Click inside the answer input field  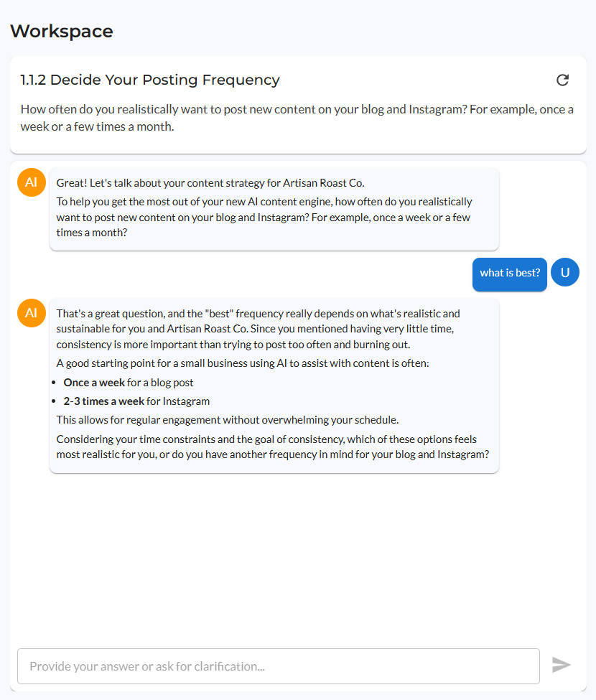[x=279, y=666]
